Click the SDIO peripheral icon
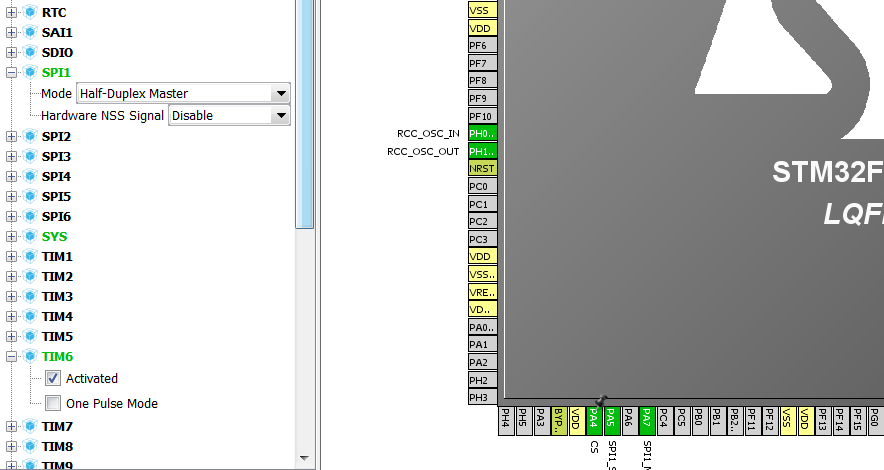This screenshot has width=884, height=470. tap(30, 53)
